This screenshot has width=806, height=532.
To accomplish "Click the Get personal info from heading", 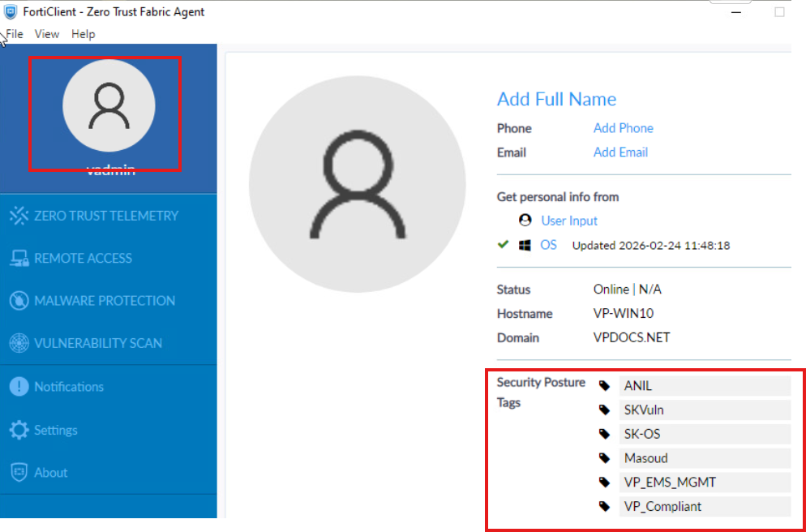I will pos(558,197).
